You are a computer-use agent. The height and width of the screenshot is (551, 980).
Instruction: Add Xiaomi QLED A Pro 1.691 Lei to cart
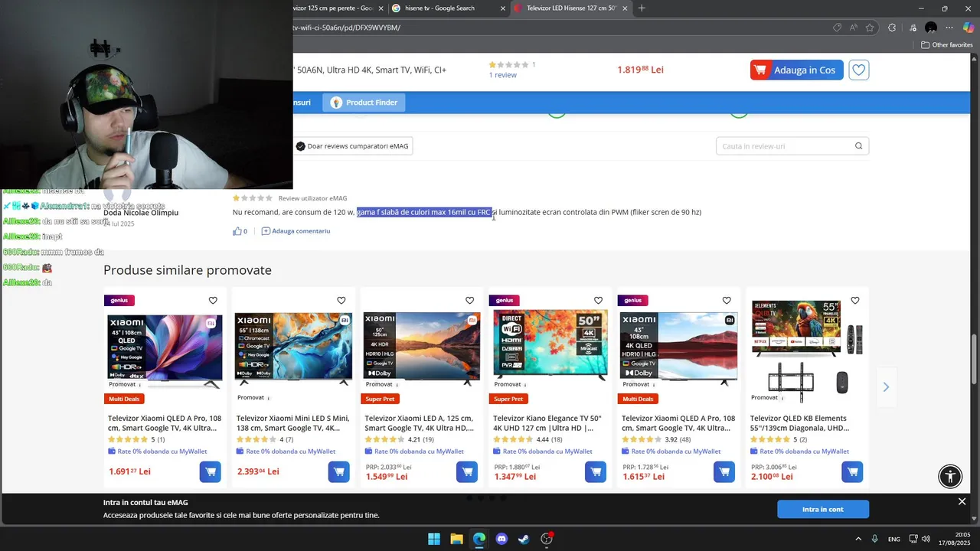(211, 472)
